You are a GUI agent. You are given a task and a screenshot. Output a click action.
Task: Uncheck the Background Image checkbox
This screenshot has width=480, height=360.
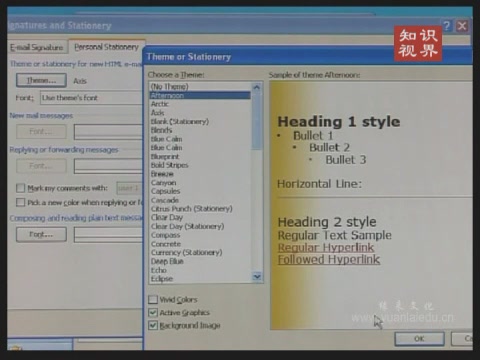click(153, 325)
